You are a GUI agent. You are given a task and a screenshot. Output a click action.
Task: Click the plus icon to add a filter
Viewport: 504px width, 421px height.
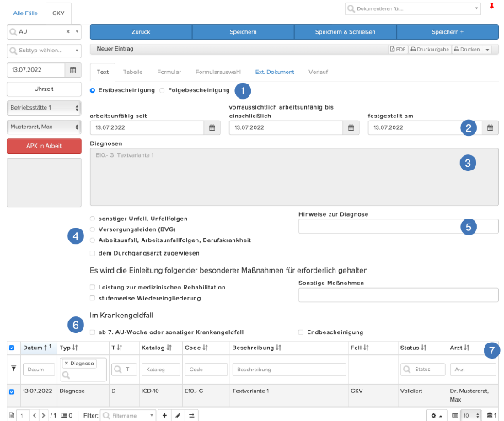[x=164, y=416]
